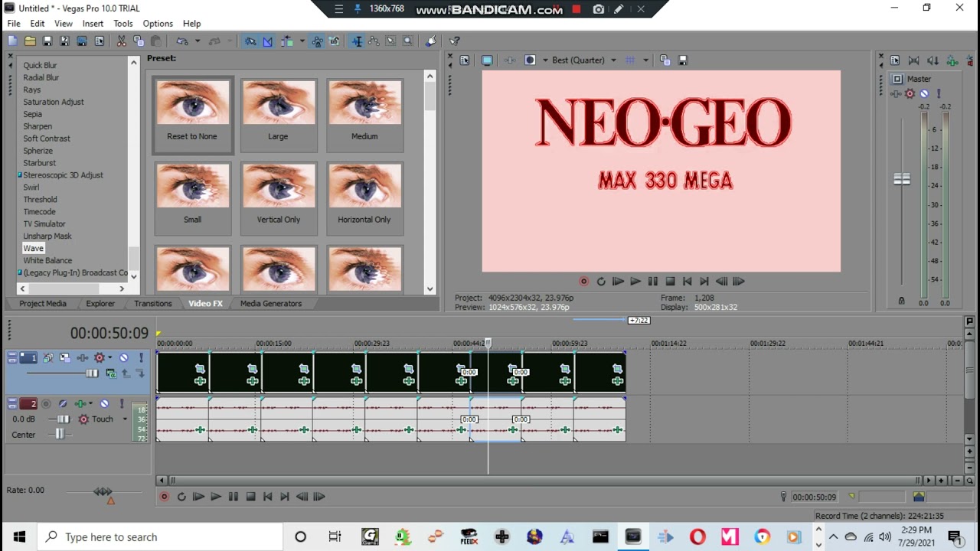
Task: Toggle Lock Envelopes to Events icon
Action: pos(317,41)
